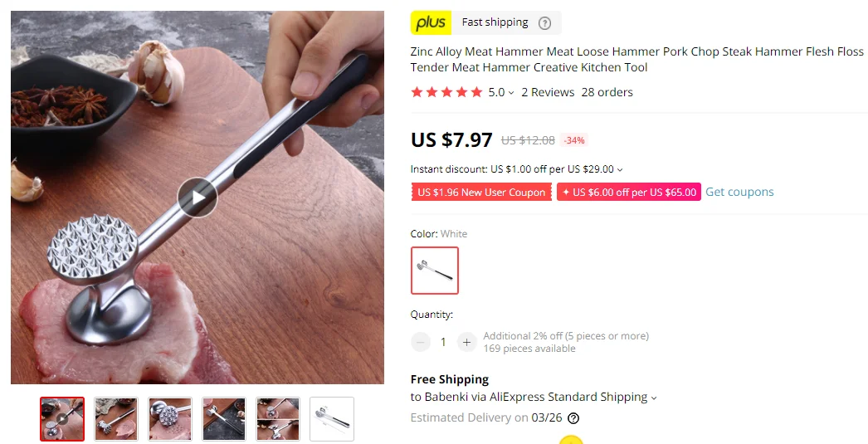Play the product video on main image
This screenshot has width=868, height=444.
pos(197,198)
